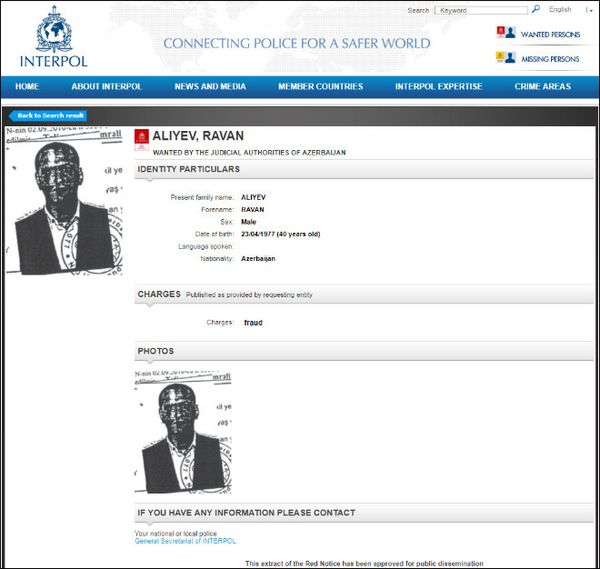This screenshot has height=569, width=600.
Task: Click the IDENTITY PARTICULARS section header
Action: coord(364,169)
